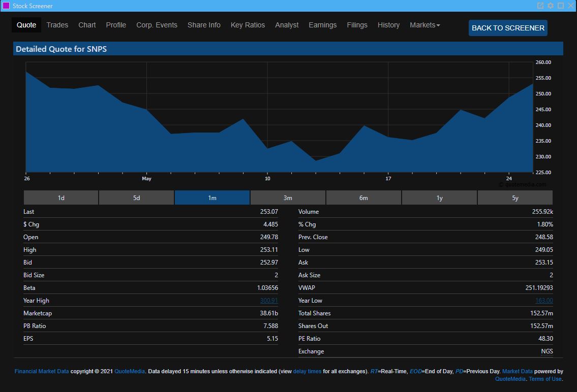
Task: Open the Earnings tab
Action: coord(323,24)
